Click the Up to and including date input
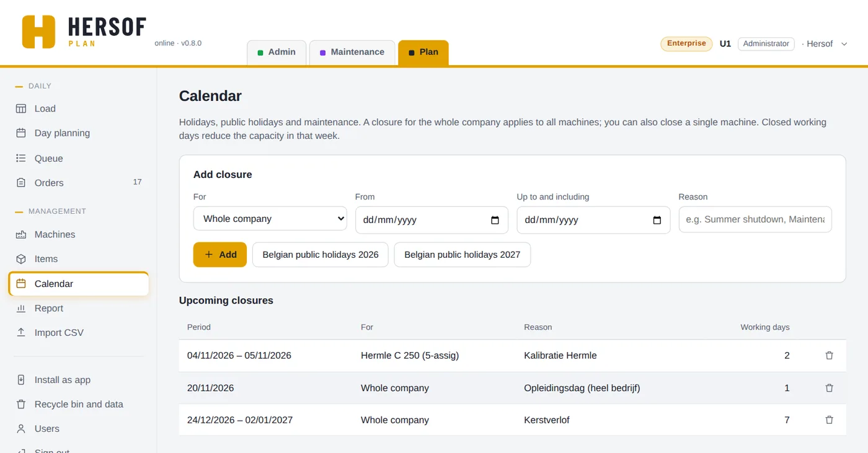This screenshot has height=453, width=868. pos(593,220)
